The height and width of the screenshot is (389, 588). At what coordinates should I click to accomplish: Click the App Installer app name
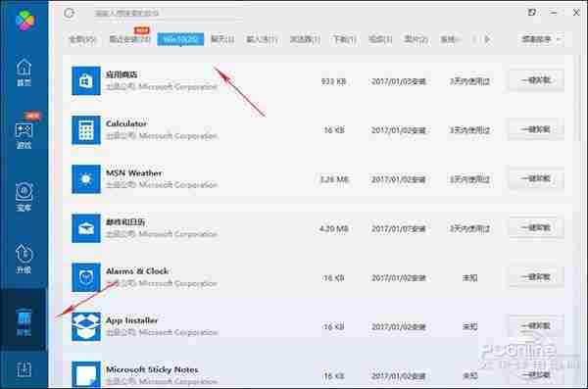pyautogui.click(x=132, y=320)
